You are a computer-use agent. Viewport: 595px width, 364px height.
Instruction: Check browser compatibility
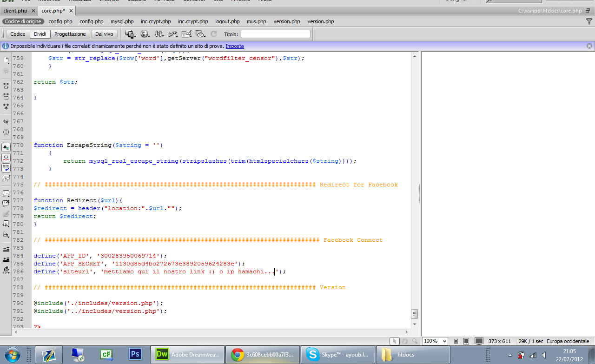pos(187,34)
